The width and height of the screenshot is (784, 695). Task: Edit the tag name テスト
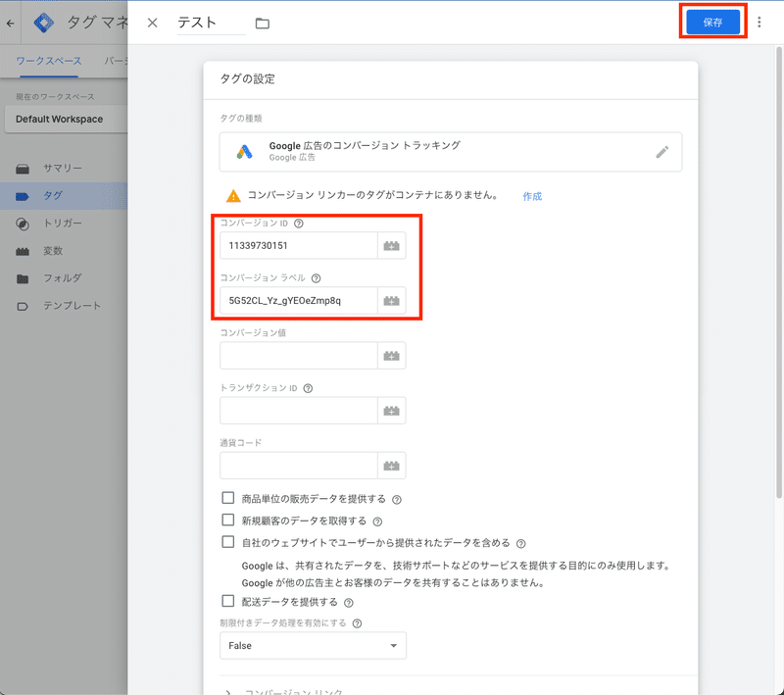211,23
